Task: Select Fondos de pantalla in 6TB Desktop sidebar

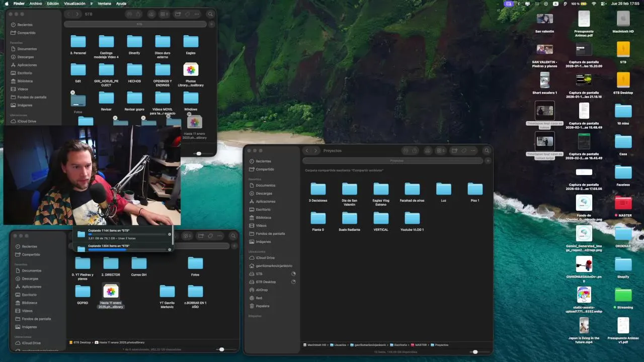Action: [36, 319]
